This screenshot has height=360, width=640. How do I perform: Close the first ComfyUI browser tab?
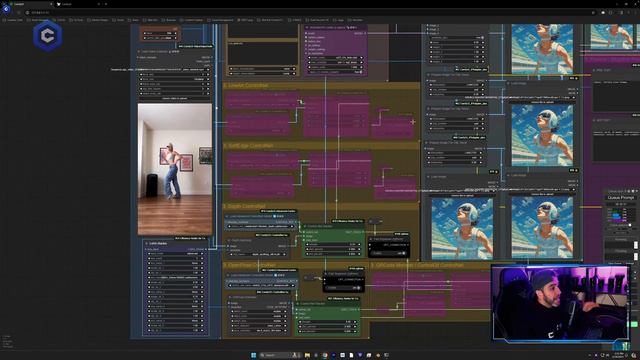click(51, 4)
